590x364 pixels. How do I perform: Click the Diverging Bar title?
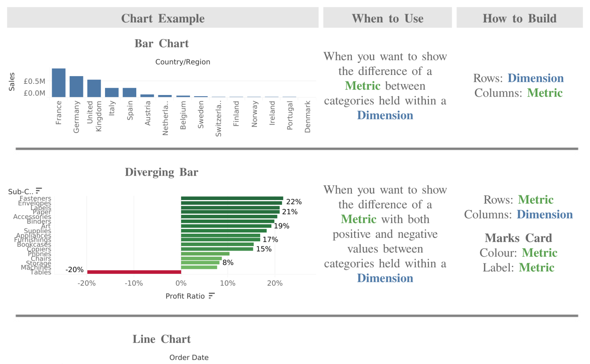point(162,172)
